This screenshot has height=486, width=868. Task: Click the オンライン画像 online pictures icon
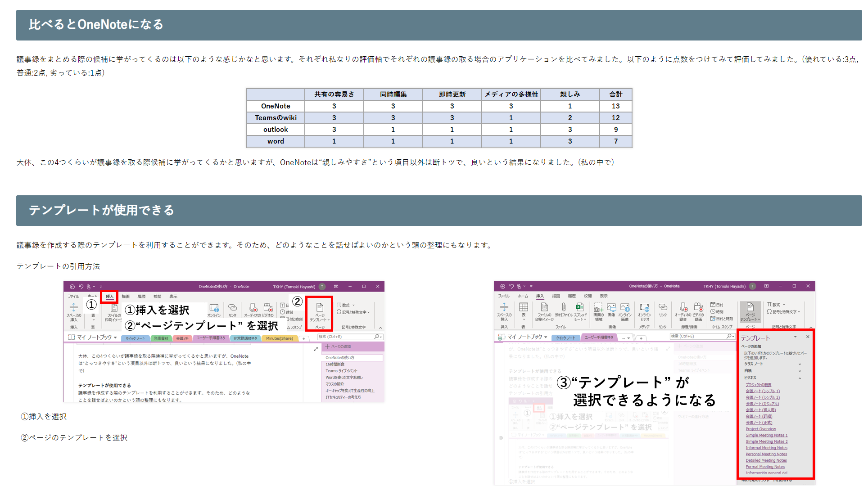pyautogui.click(x=625, y=308)
